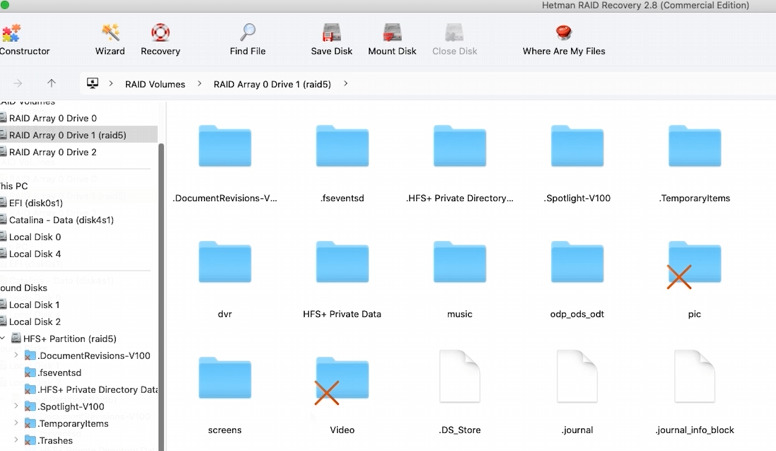Click RAID Array 0 Drive 1 (raid5) breadcrumb

272,84
